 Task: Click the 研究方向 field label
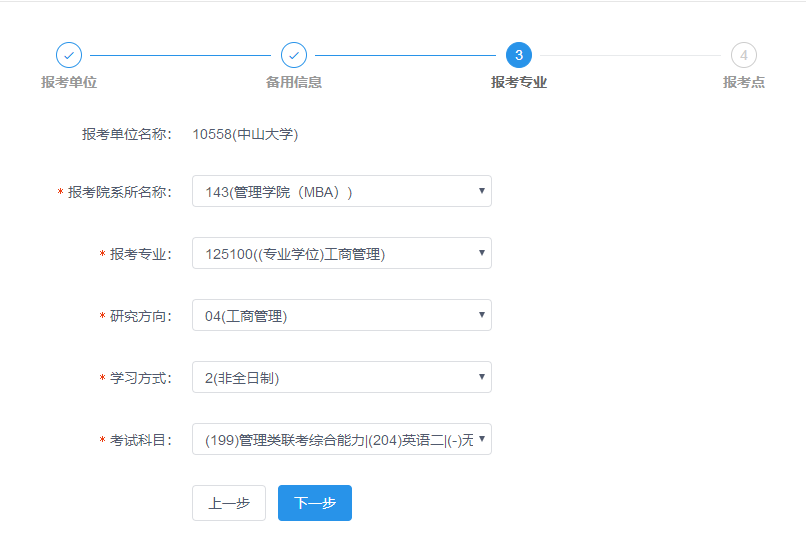coord(141,316)
